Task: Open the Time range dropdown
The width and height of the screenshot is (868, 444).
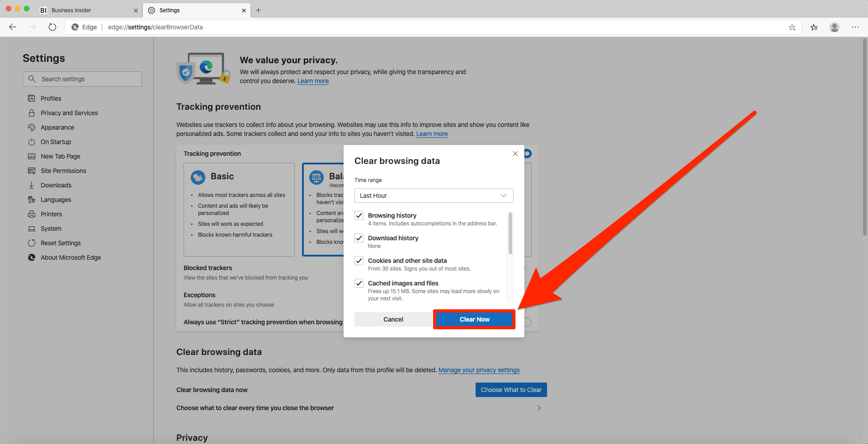Action: click(x=434, y=196)
